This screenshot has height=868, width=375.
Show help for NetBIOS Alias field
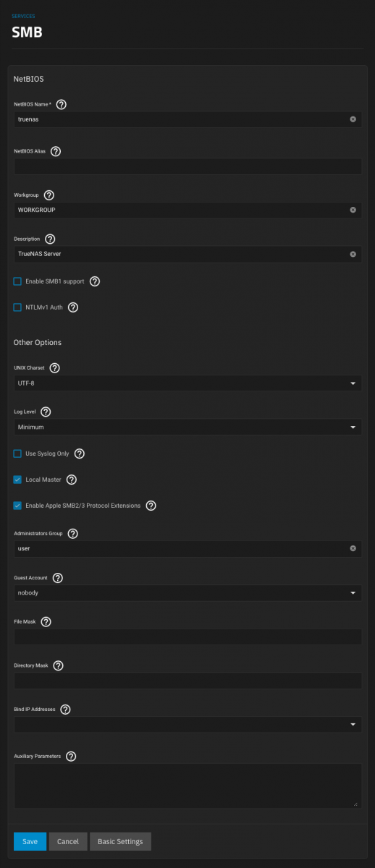pos(56,151)
